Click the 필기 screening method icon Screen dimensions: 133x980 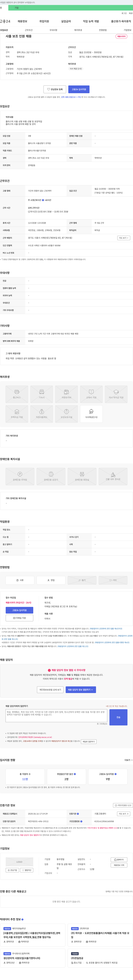click(82, 580)
